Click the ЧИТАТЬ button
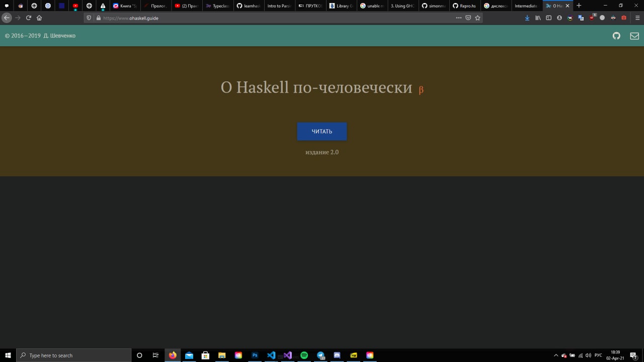644x362 pixels. click(322, 131)
